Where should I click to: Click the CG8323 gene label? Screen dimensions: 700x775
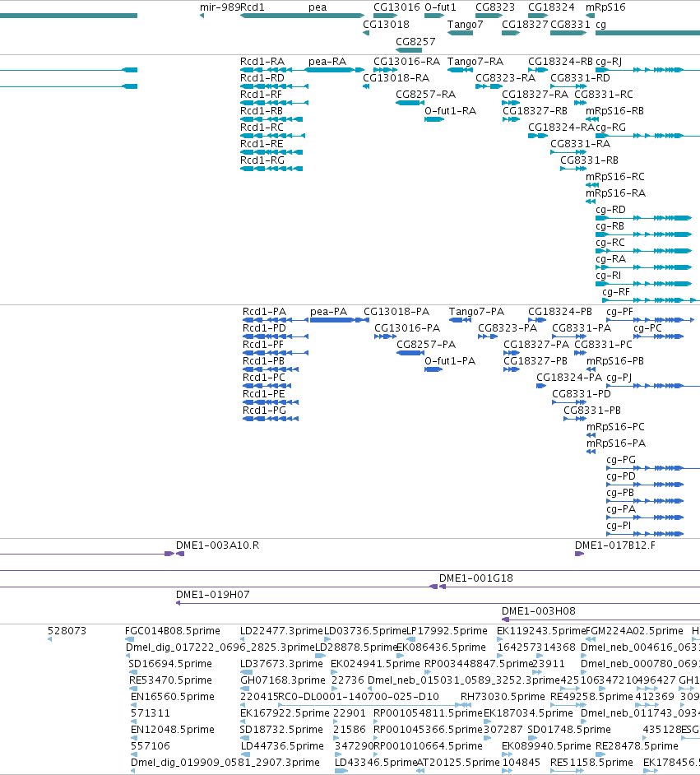tap(494, 7)
